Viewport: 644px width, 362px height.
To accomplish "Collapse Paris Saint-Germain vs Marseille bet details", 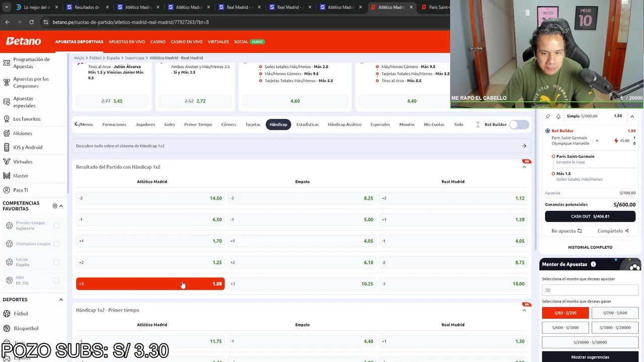I will [597, 141].
